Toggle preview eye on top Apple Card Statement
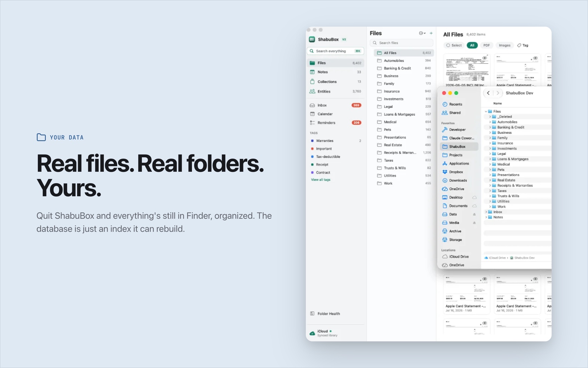588x368 pixels. [x=535, y=58]
